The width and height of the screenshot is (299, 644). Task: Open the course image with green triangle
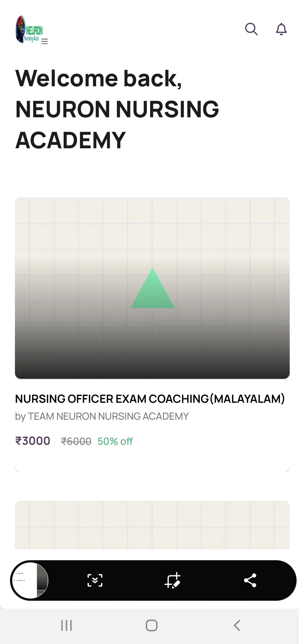[152, 288]
